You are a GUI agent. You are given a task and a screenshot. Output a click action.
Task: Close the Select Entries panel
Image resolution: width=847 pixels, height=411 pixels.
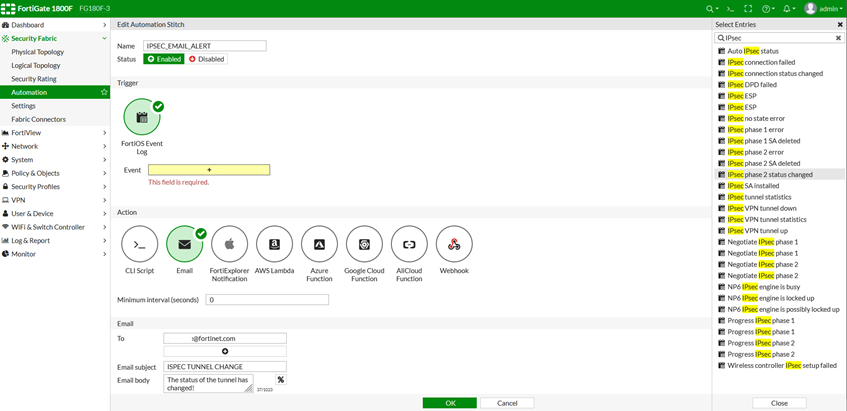coord(779,403)
